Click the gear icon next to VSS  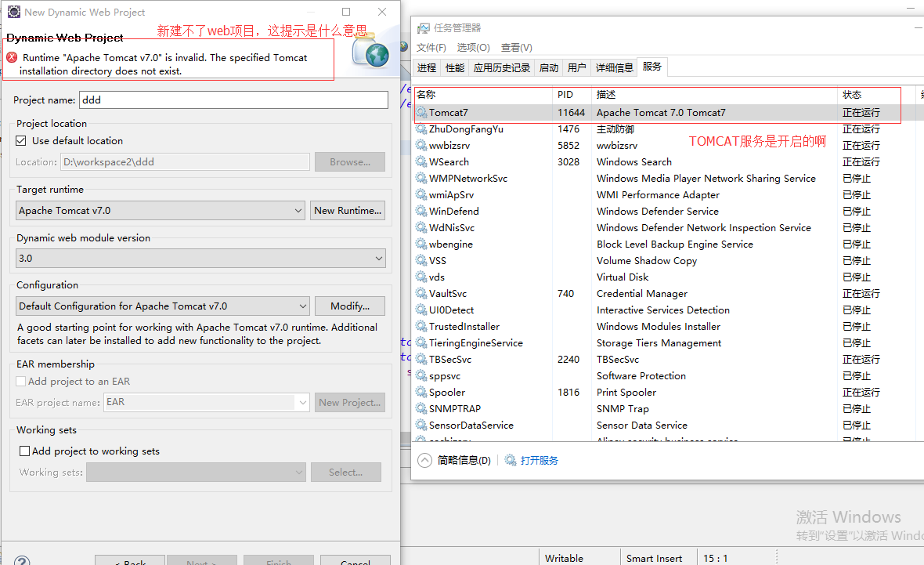pos(421,261)
